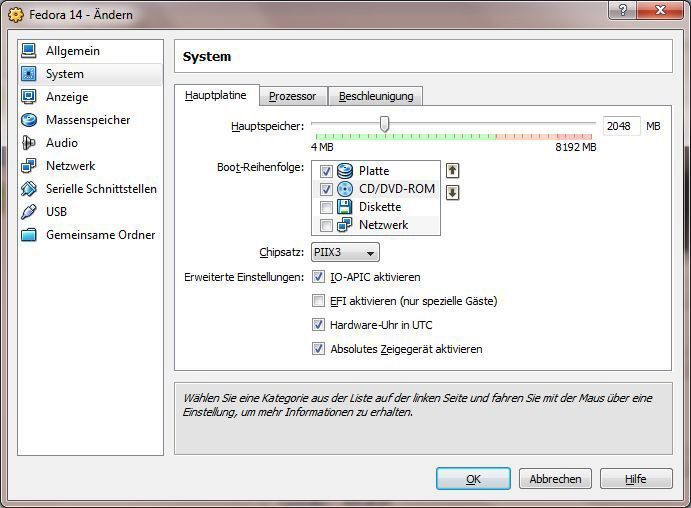Click the Hauptspeicher slider handle
Image resolution: width=691 pixels, height=508 pixels.
coord(385,124)
